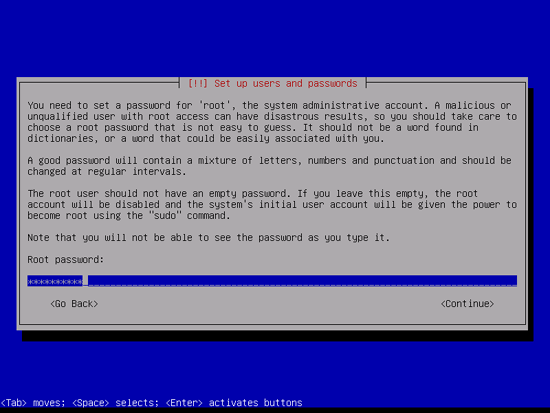This screenshot has width=550, height=413.
Task: Click the 'A good password will contain' paragraph
Action: (269, 166)
